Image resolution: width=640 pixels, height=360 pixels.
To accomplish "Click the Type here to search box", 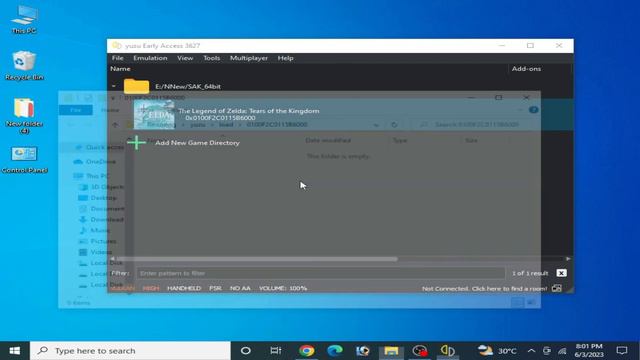I will coord(130,351).
